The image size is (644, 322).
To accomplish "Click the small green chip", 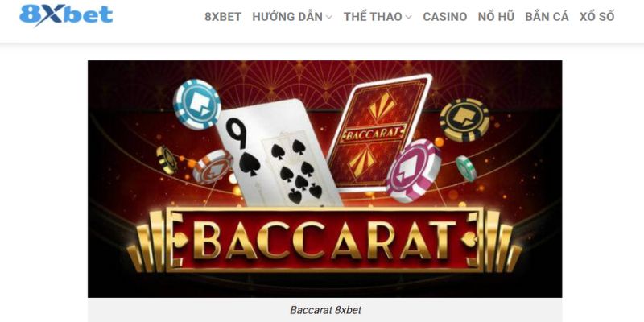I will (x=466, y=168).
